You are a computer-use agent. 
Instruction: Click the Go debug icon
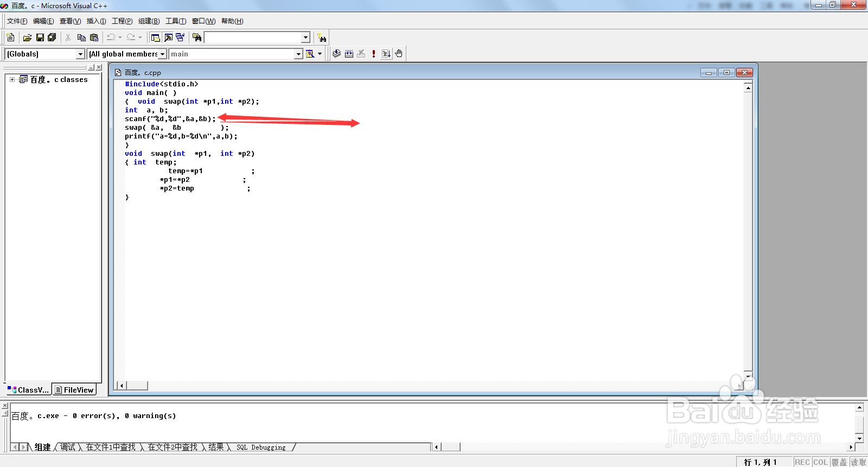(386, 54)
